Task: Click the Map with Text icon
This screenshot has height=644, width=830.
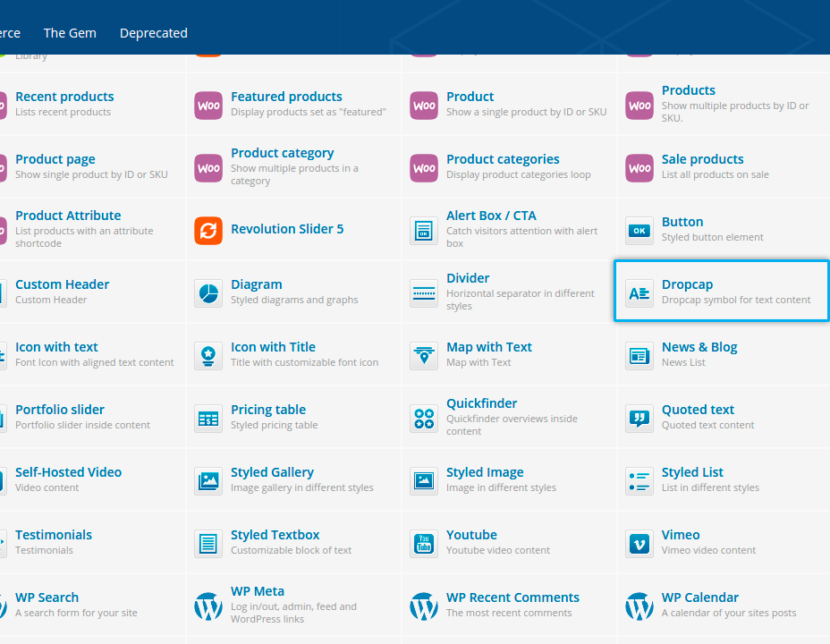Action: point(424,355)
